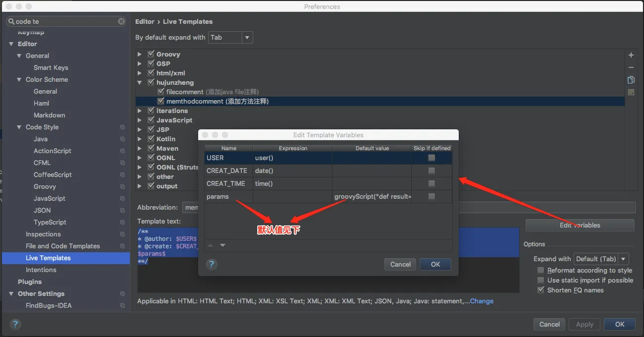Toggle the memthodcomment template checkbox
This screenshot has width=644, height=337.
(161, 101)
